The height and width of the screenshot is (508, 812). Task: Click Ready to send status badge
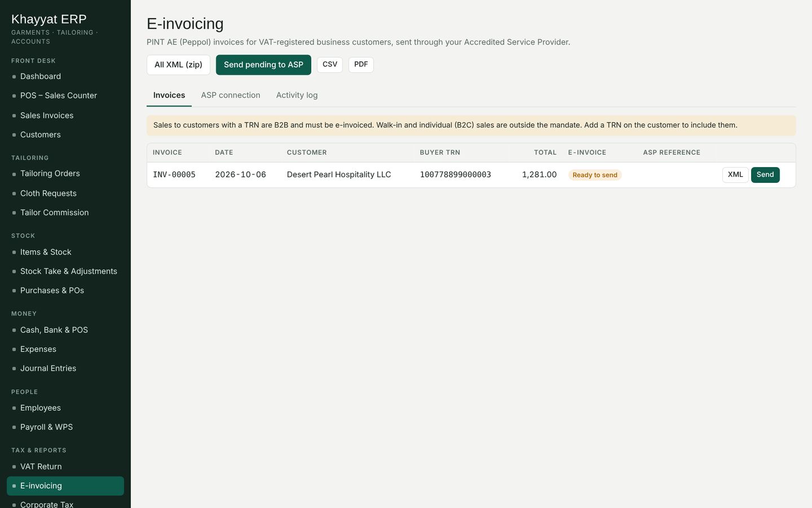(595, 175)
